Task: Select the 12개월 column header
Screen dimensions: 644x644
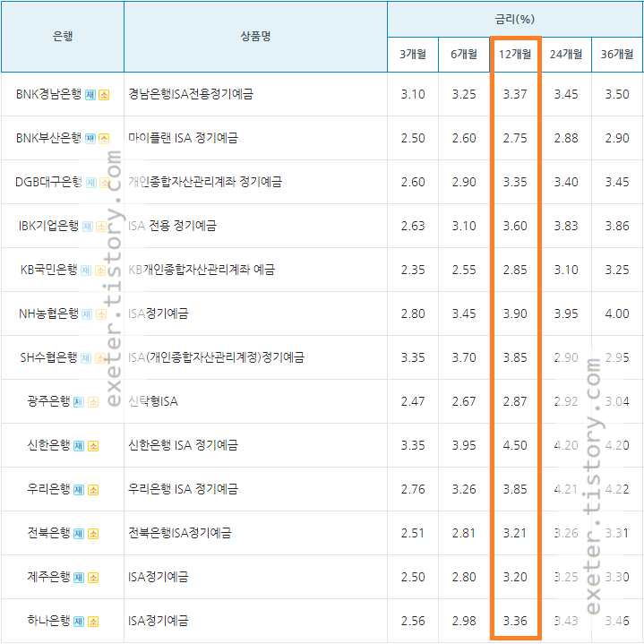Action: point(515,55)
